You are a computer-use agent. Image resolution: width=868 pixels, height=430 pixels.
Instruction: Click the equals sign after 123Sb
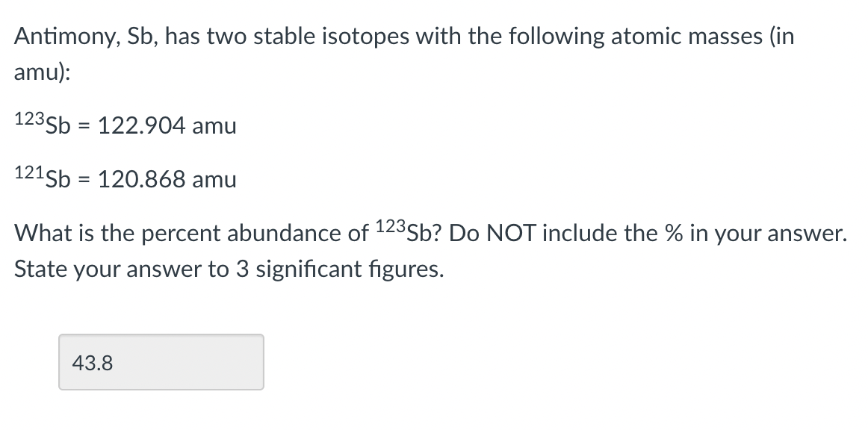(85, 125)
